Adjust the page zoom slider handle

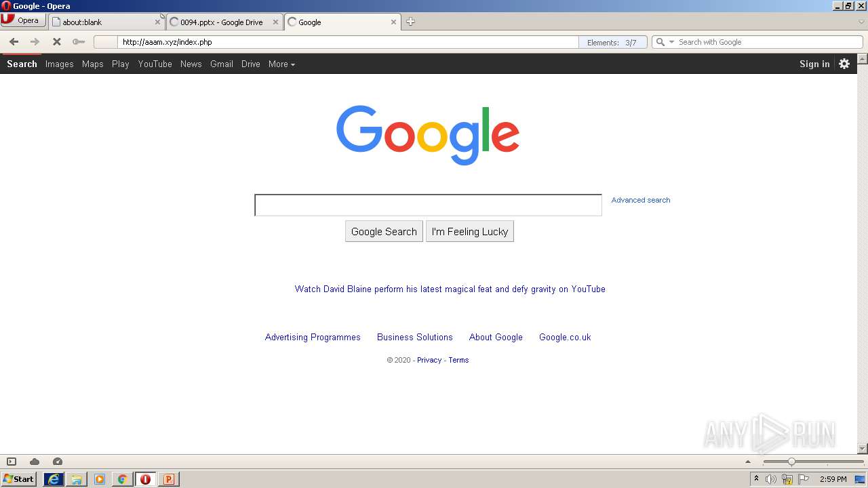coord(791,462)
